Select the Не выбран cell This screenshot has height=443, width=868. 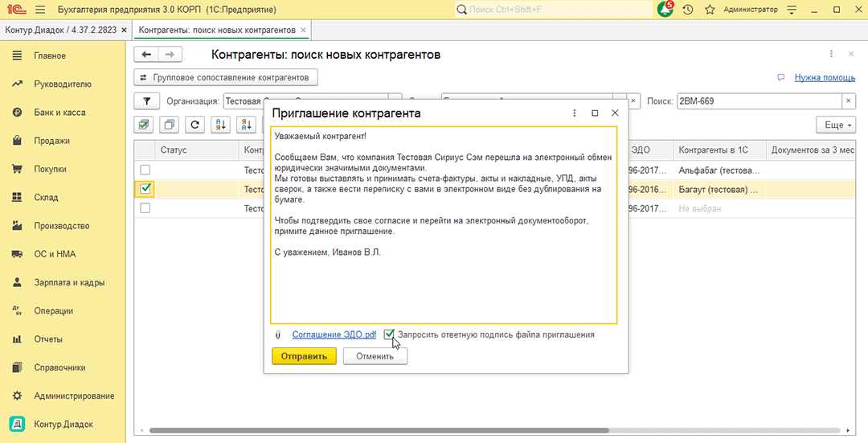coord(719,209)
